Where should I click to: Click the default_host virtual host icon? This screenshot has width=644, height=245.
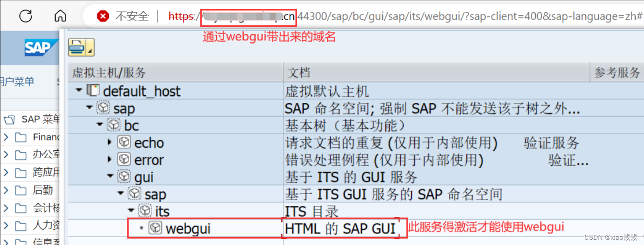93,91
